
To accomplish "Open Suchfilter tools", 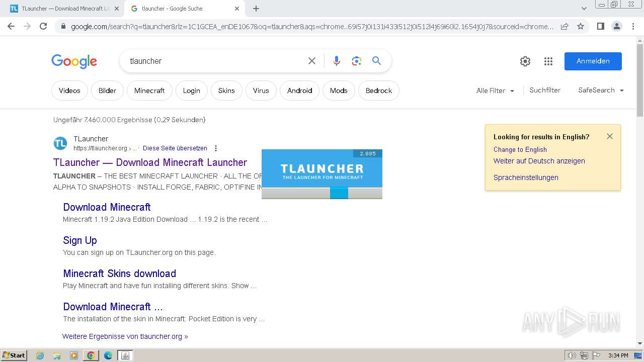I will (545, 90).
